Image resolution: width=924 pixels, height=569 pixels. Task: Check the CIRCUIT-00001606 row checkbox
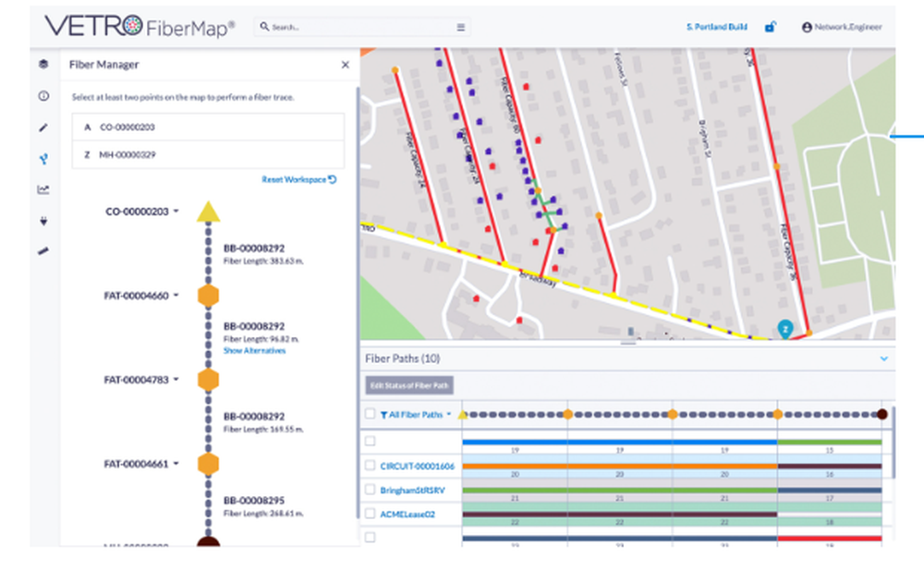point(371,466)
